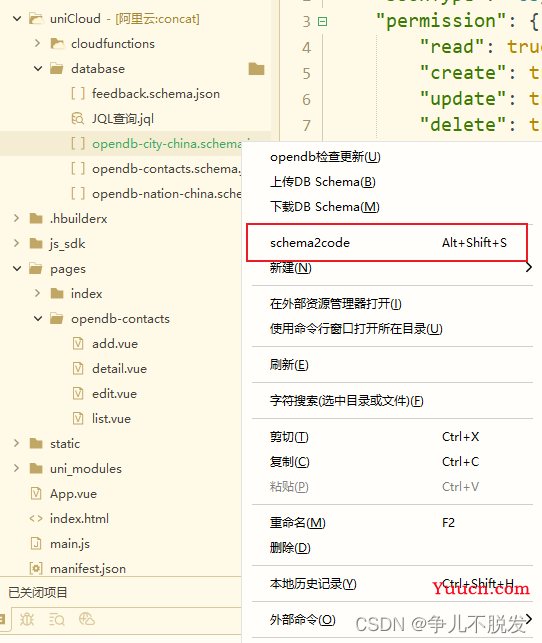Click the index.html code icon
The width and height of the screenshot is (542, 643).
(x=36, y=519)
